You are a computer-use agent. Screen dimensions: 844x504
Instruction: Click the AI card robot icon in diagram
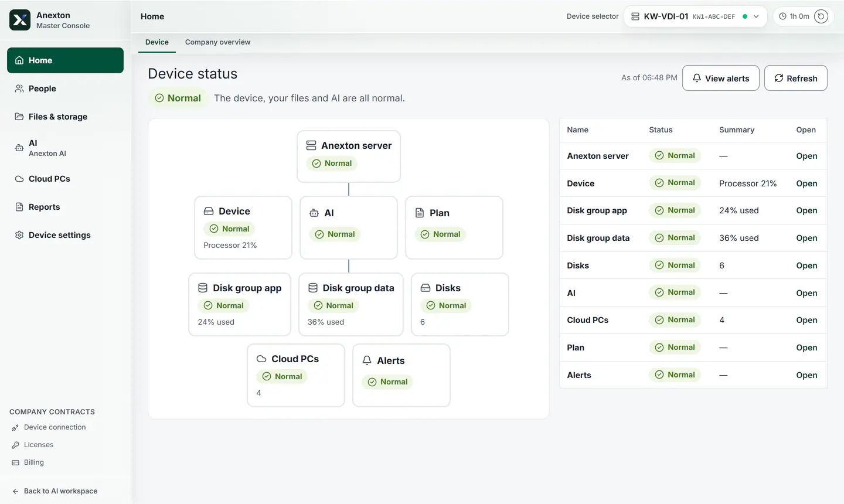coord(314,213)
